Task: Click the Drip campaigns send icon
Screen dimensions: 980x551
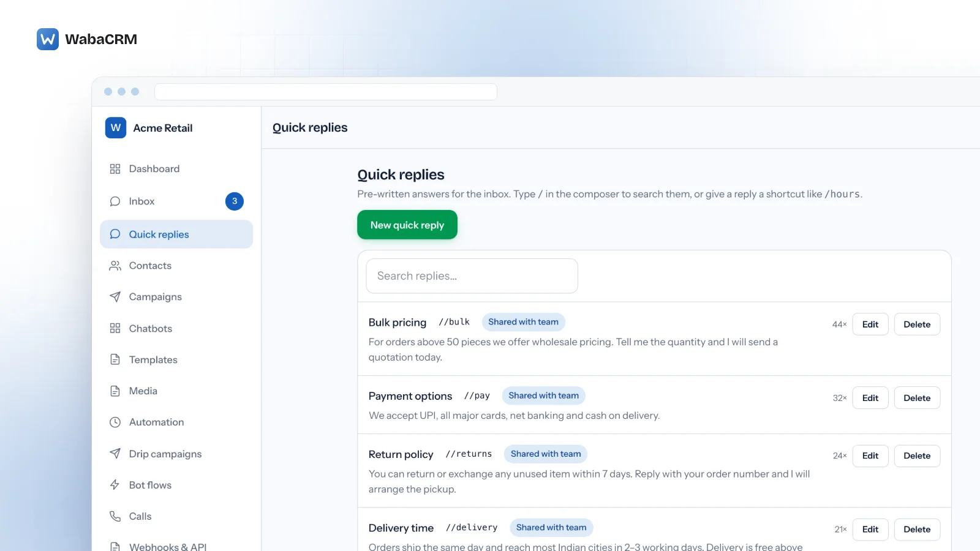Action: click(115, 453)
